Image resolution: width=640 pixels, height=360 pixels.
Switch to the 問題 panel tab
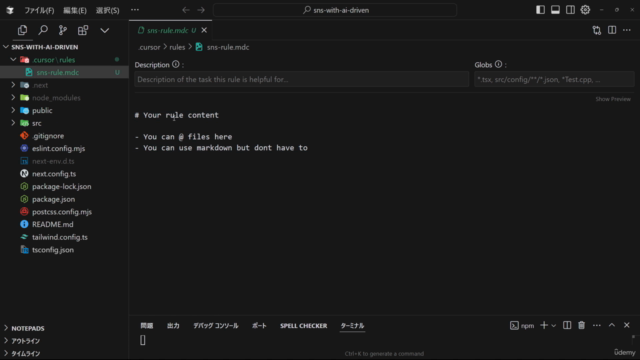[147, 326]
